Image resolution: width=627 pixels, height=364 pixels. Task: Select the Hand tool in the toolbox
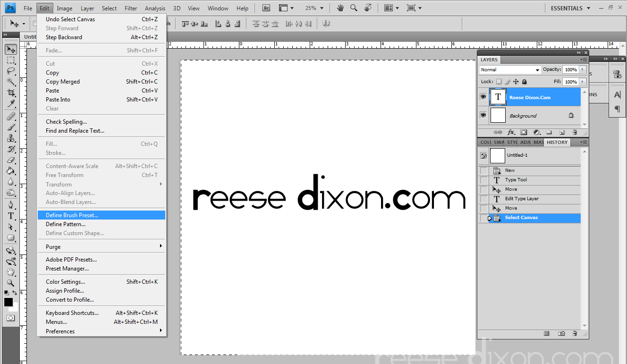(x=10, y=272)
